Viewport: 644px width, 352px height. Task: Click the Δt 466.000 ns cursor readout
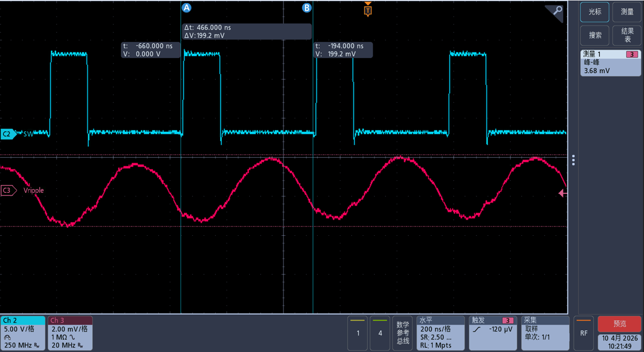(x=247, y=32)
